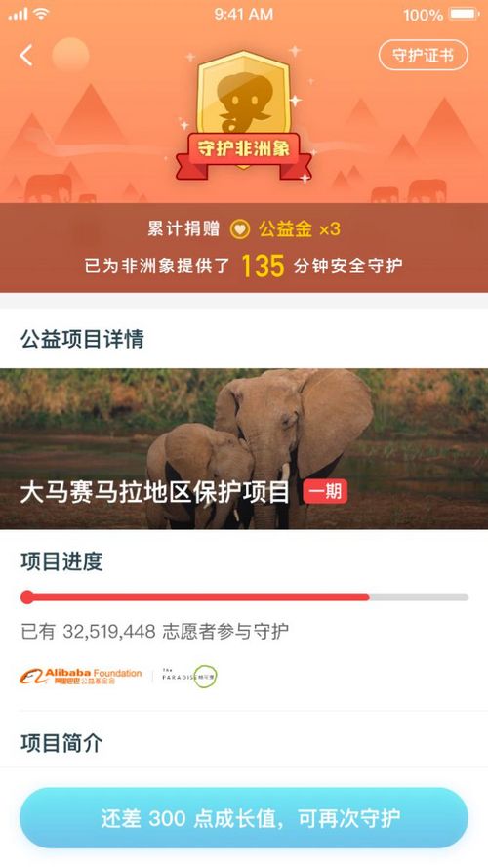Image resolution: width=488 pixels, height=868 pixels.
Task: Tap the grey unfilled end of progress bar
Action: coord(419,598)
